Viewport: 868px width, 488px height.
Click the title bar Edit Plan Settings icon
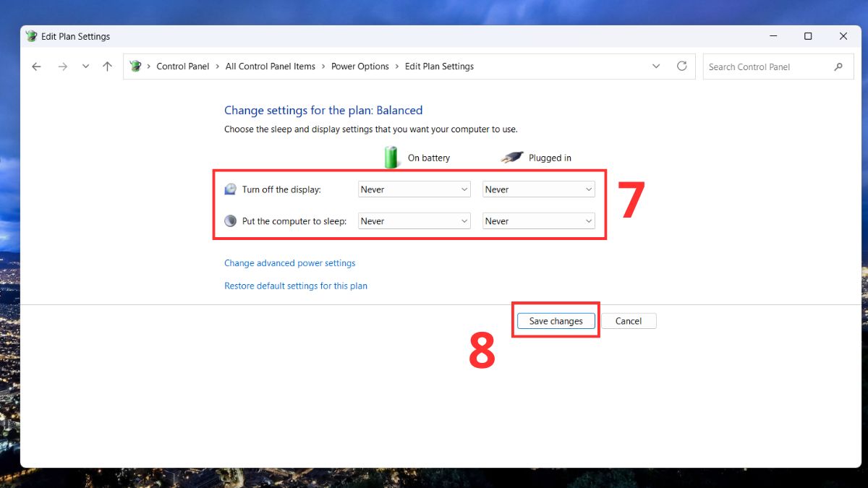point(31,36)
